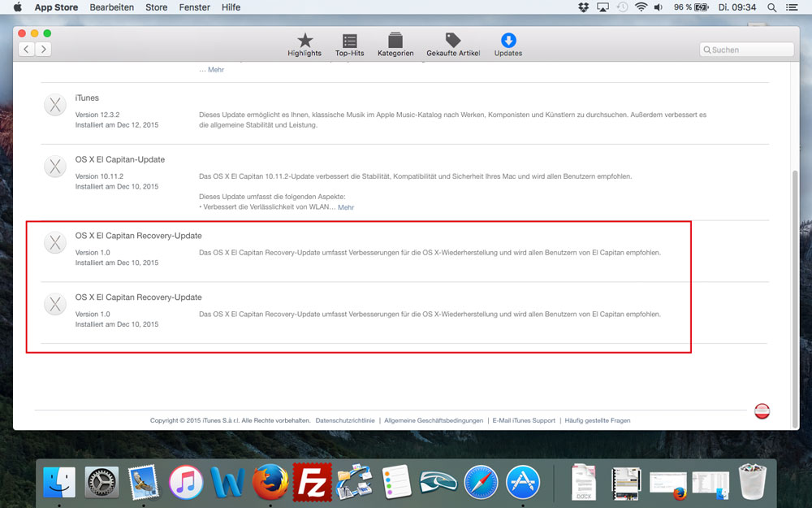Image resolution: width=812 pixels, height=508 pixels.
Task: Open Reminders from the Dock
Action: (397, 483)
